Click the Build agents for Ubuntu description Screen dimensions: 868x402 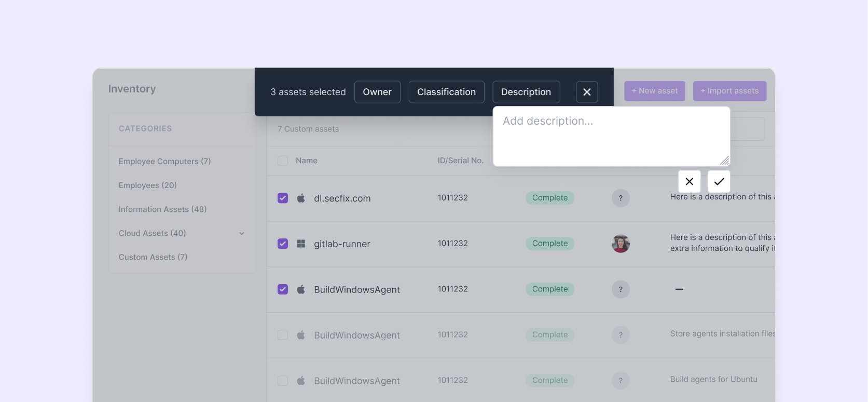pos(714,380)
